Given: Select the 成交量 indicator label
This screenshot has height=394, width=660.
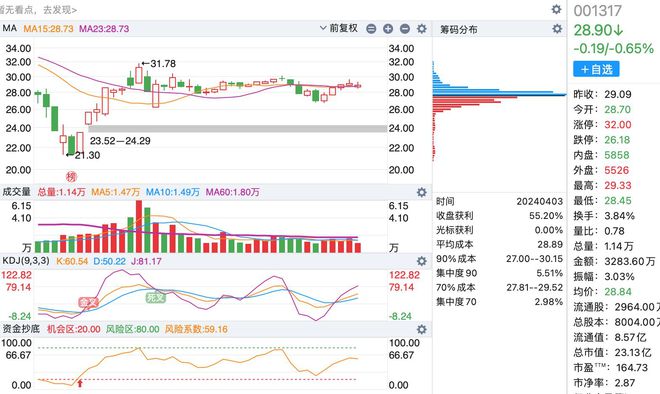Looking at the screenshot, I should point(17,192).
